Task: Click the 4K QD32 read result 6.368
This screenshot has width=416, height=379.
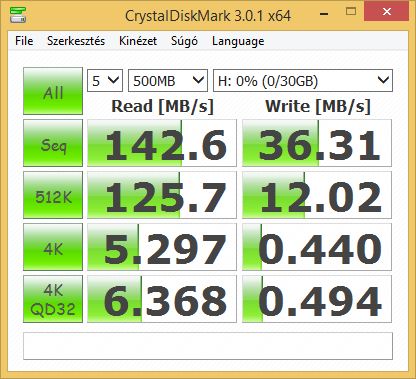Action: click(162, 299)
